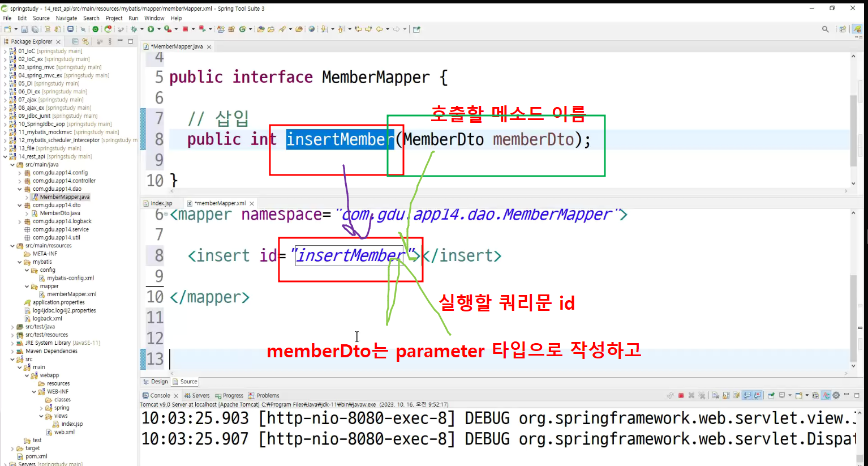Open the Navigate menu

pyautogui.click(x=66, y=18)
